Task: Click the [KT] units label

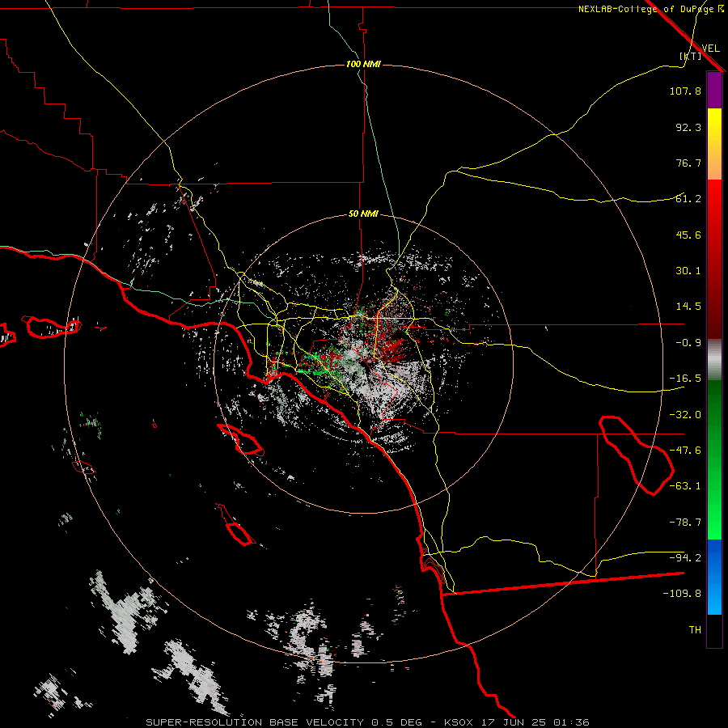Action: pyautogui.click(x=691, y=56)
